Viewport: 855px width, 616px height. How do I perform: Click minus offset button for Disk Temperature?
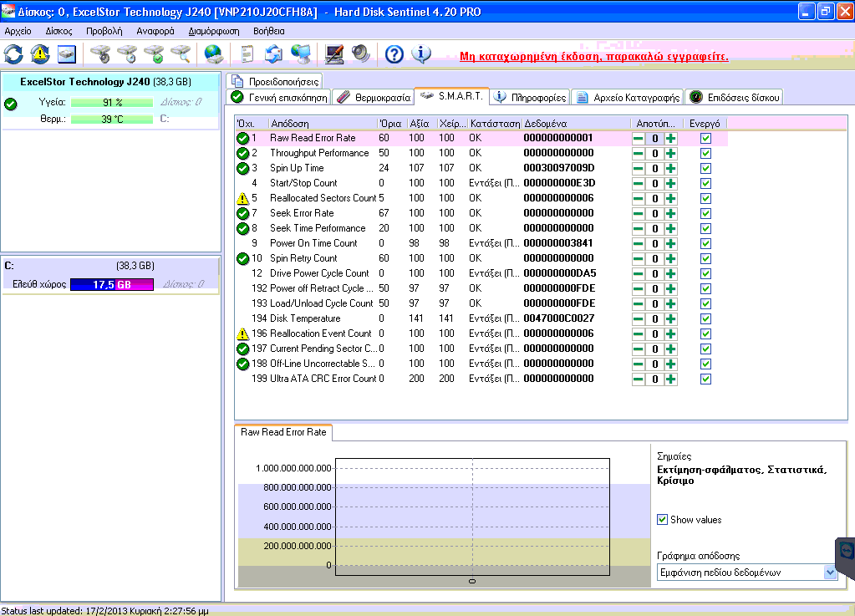[638, 319]
